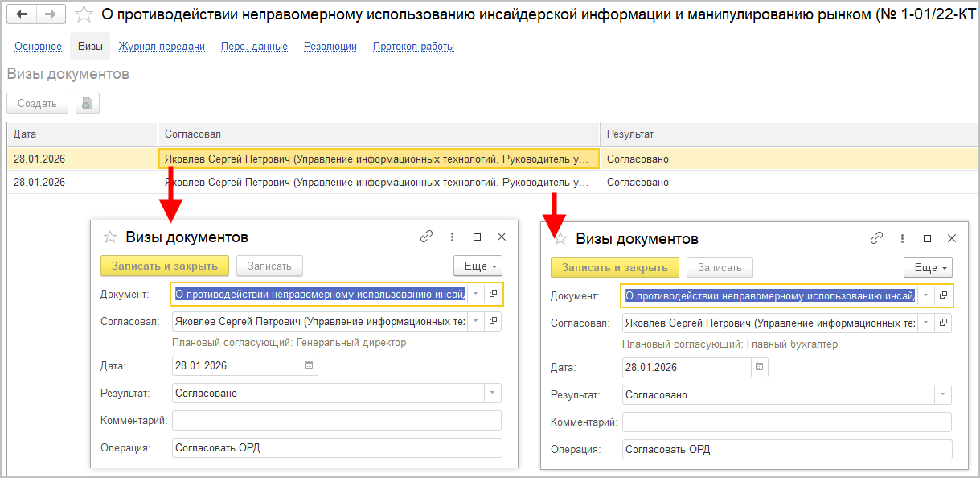The image size is (980, 478).
Task: Open the Резолюции tab
Action: point(330,47)
